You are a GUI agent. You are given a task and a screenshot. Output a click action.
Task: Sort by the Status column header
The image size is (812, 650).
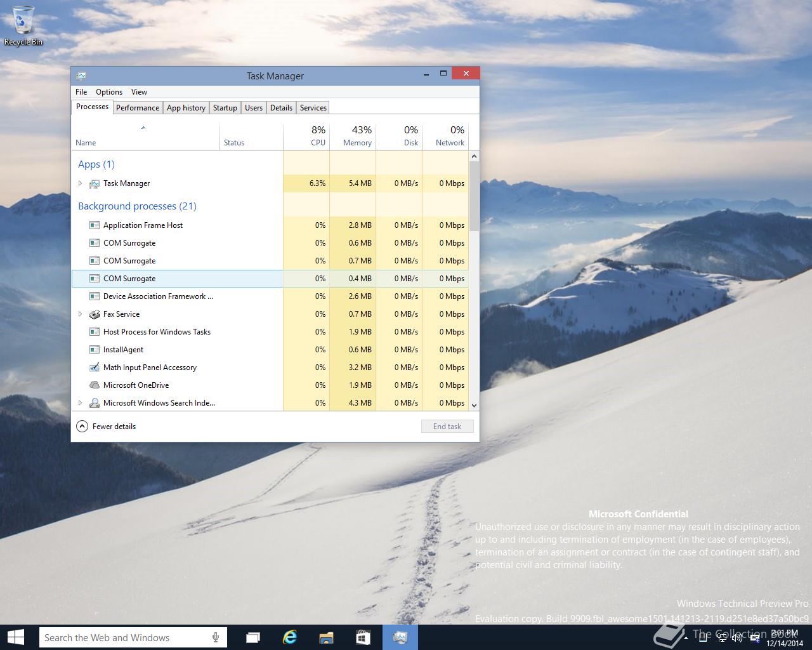pyautogui.click(x=251, y=136)
